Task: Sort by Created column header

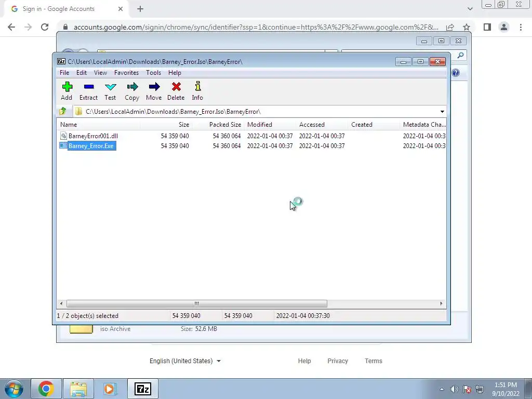Action: (x=374, y=125)
